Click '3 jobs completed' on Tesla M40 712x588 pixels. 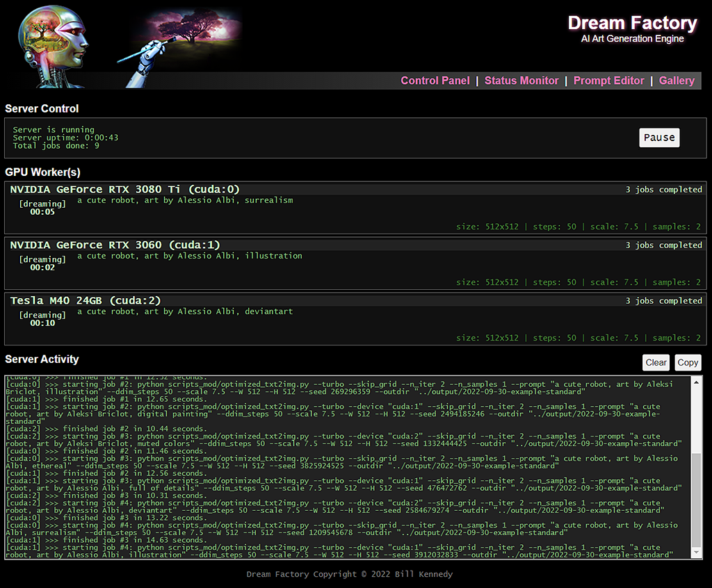pos(663,300)
